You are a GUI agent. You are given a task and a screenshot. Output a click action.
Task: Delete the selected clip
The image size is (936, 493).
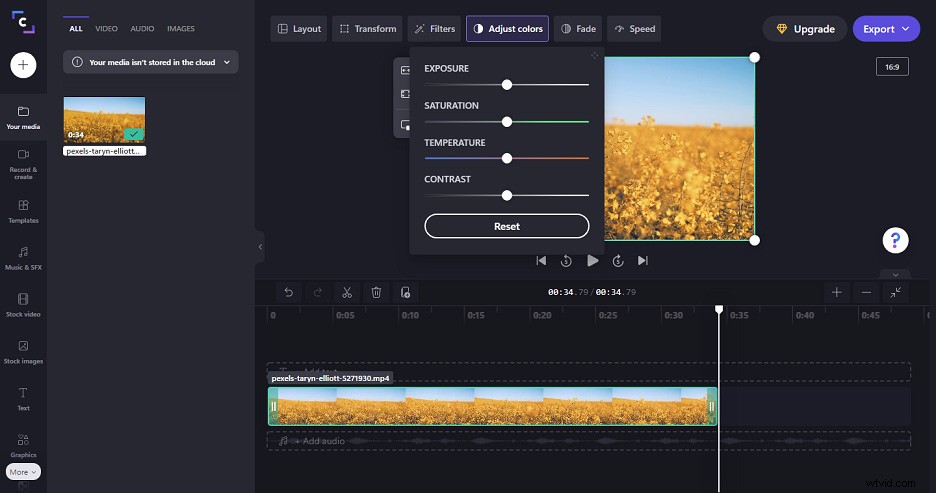click(x=376, y=292)
